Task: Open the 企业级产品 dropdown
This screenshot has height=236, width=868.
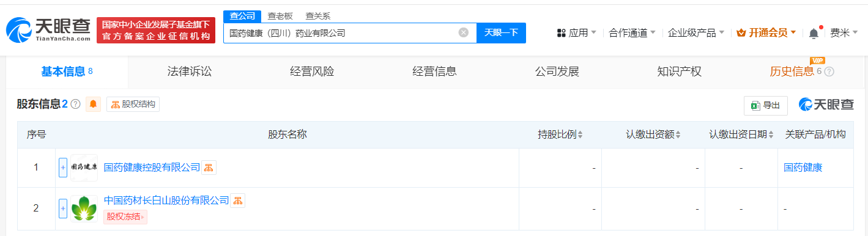Action: pos(696,33)
